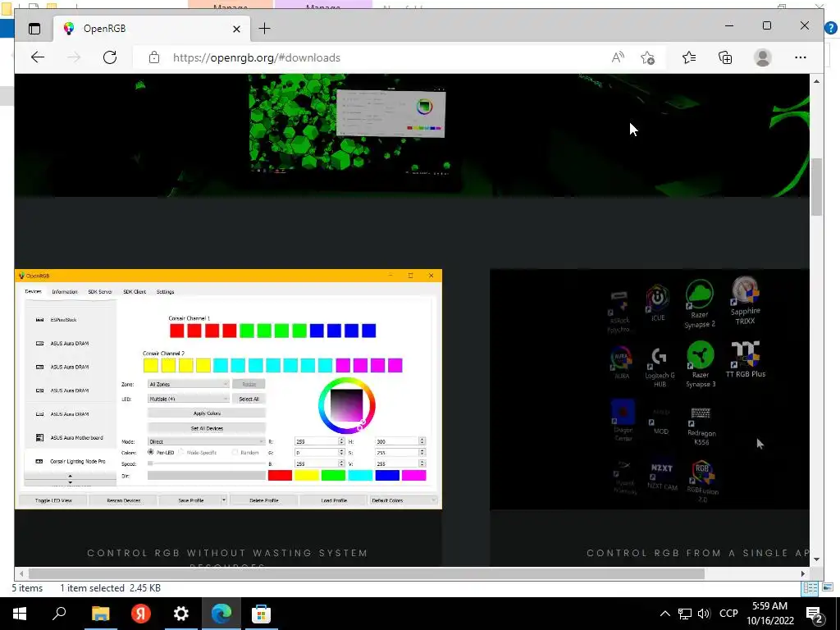Click the Load Profile button

click(334, 500)
